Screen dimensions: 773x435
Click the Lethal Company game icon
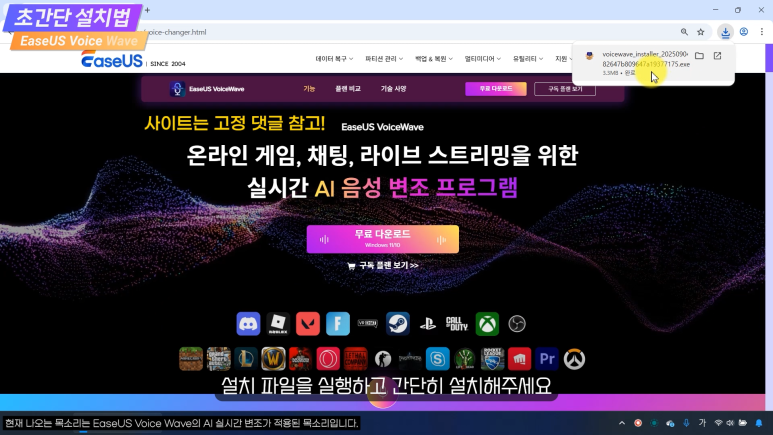coord(355,359)
